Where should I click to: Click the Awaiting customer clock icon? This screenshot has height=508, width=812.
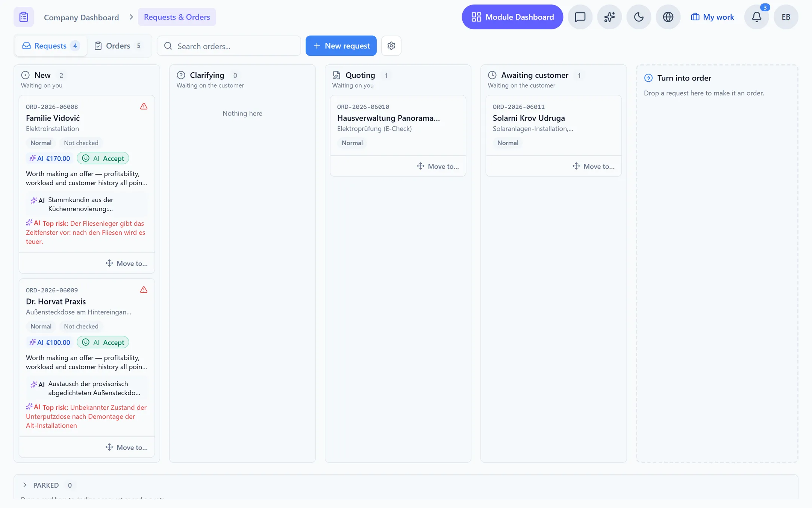pos(492,75)
